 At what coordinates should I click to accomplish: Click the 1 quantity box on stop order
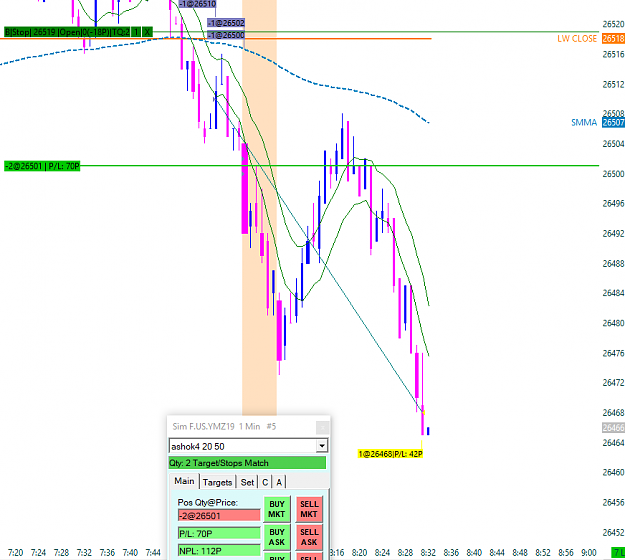136,32
